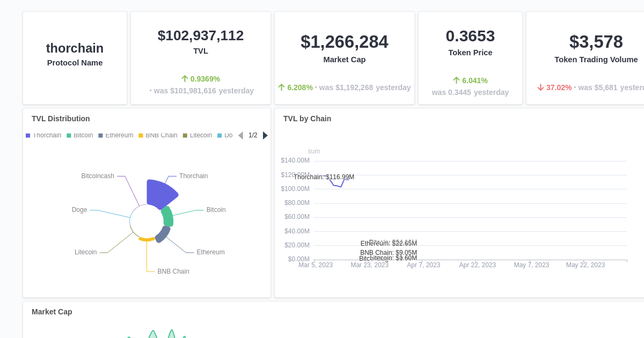Select the green Bitcoin slice of the donut

pyautogui.click(x=169, y=216)
